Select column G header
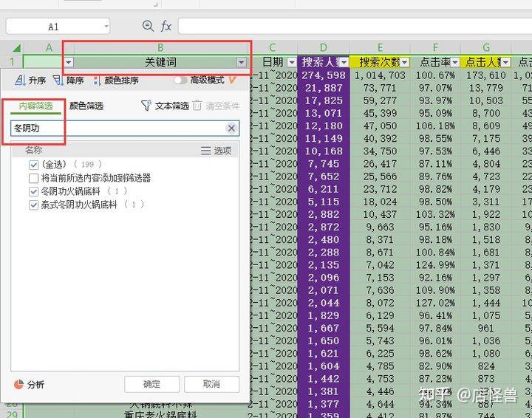The image size is (532, 418). coord(486,47)
